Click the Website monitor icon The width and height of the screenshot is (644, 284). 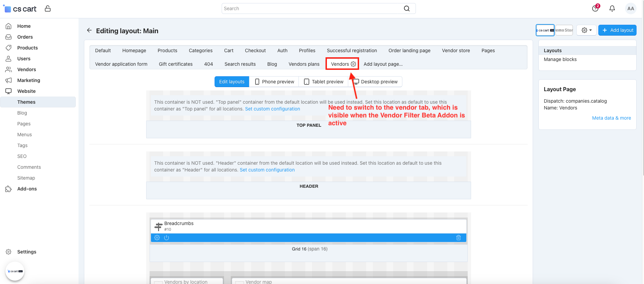point(9,91)
